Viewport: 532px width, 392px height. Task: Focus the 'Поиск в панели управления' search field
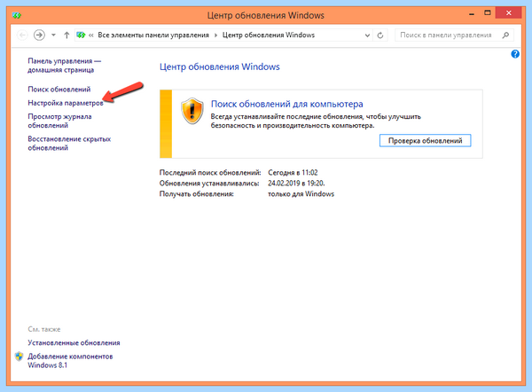tap(454, 35)
